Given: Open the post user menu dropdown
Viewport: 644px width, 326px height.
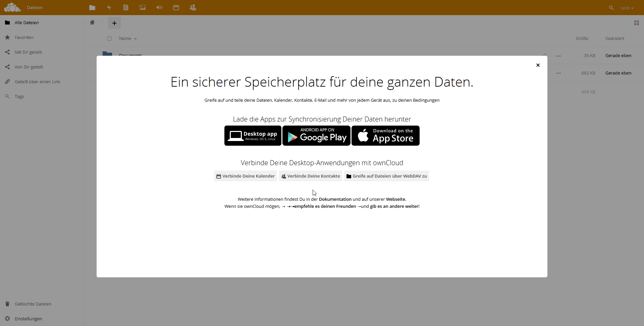Looking at the screenshot, I should pos(627,8).
